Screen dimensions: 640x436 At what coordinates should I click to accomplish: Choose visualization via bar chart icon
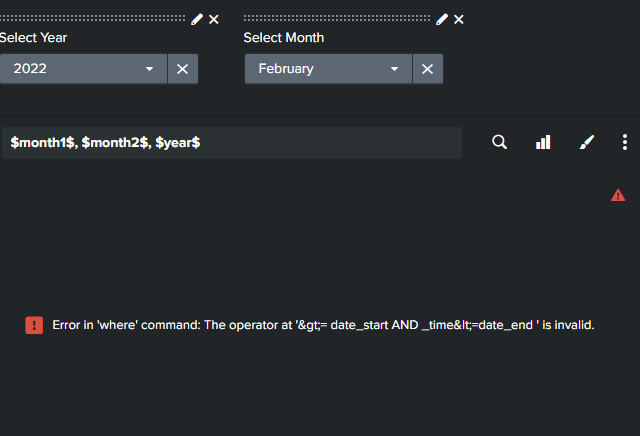click(543, 143)
